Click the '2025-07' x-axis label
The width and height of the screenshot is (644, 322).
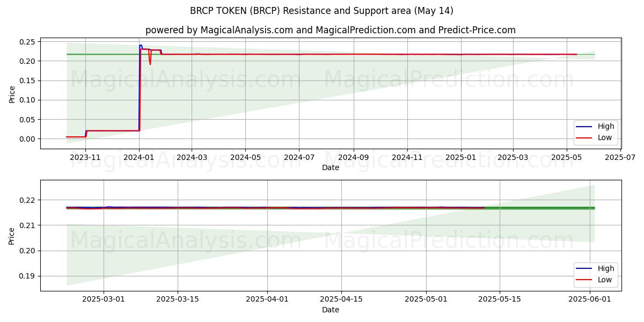(620, 157)
